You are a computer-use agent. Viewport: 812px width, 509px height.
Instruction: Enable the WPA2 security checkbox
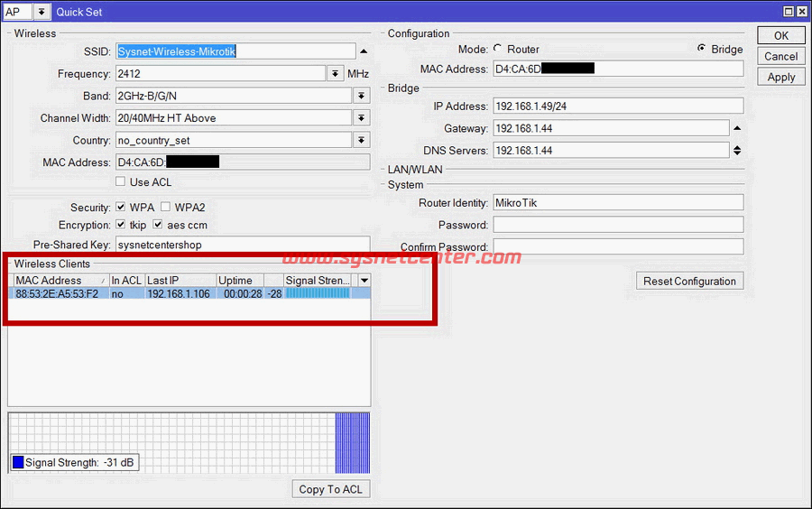[165, 208]
